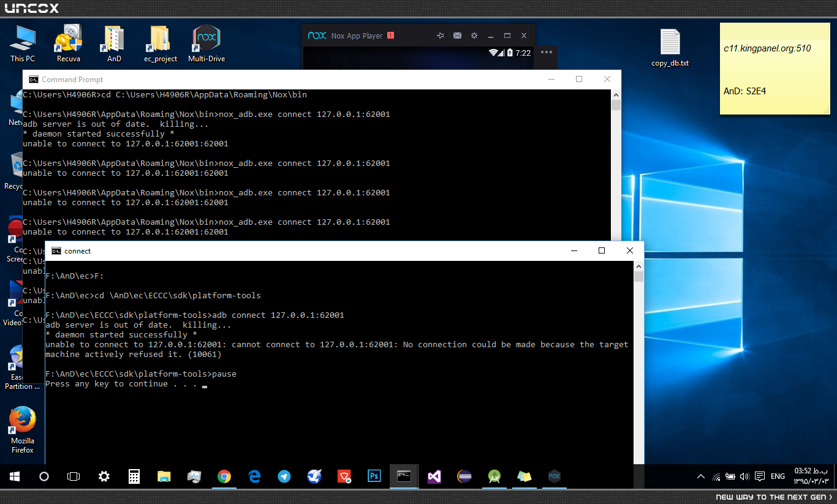Click the sticky note line AnD: S2E4
This screenshot has width=837, height=504.
coord(744,91)
